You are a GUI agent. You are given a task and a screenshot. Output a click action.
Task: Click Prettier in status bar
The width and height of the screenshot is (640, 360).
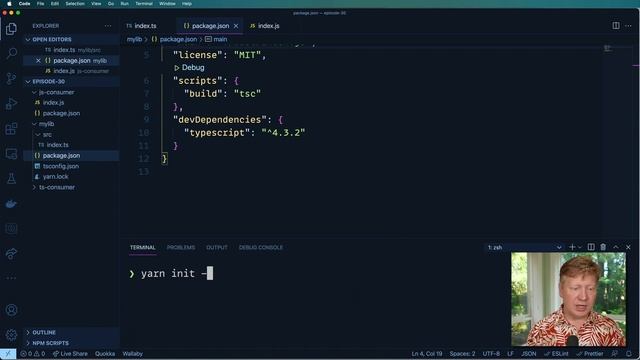pos(590,354)
